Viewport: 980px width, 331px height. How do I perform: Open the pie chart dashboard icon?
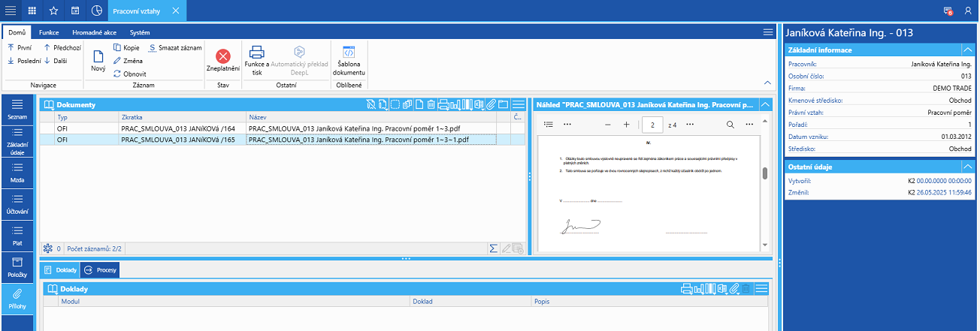[x=97, y=11]
